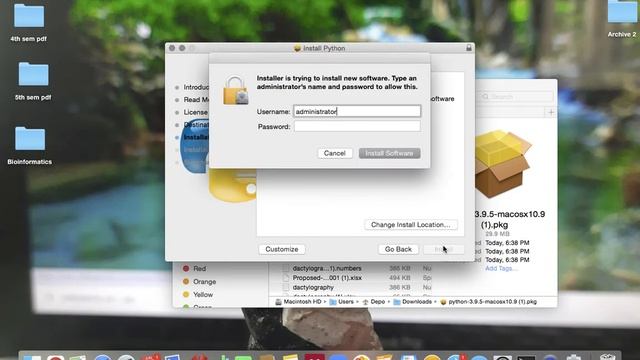Image resolution: width=640 pixels, height=360 pixels.
Task: Click the Username field containing administrator
Action: click(357, 111)
